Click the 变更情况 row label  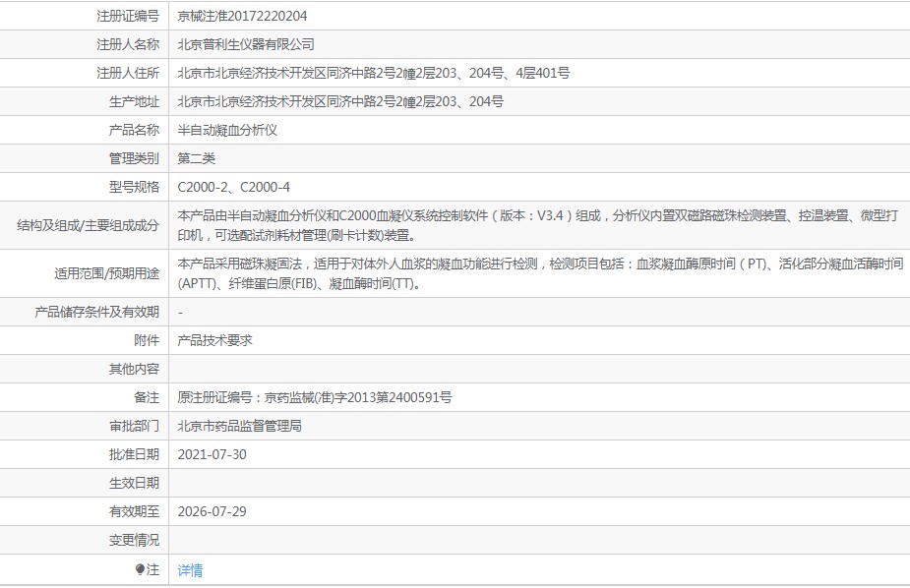pos(134,540)
